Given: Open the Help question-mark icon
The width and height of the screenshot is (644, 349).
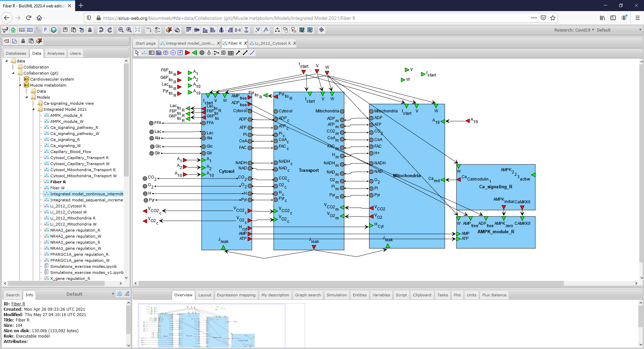Looking at the screenshot, I should coord(54,30).
